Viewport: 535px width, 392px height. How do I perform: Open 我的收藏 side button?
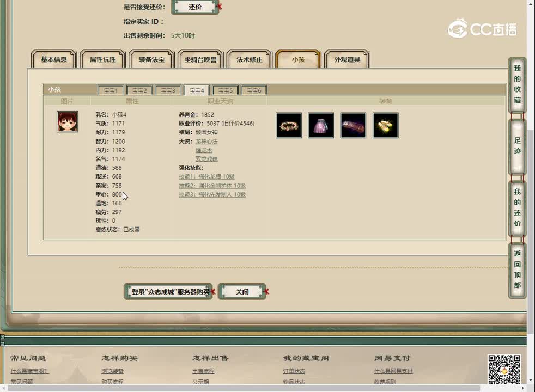click(x=517, y=84)
